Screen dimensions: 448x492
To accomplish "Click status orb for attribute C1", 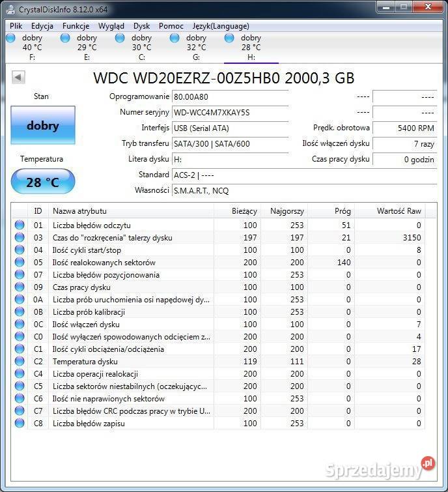I will point(20,349).
